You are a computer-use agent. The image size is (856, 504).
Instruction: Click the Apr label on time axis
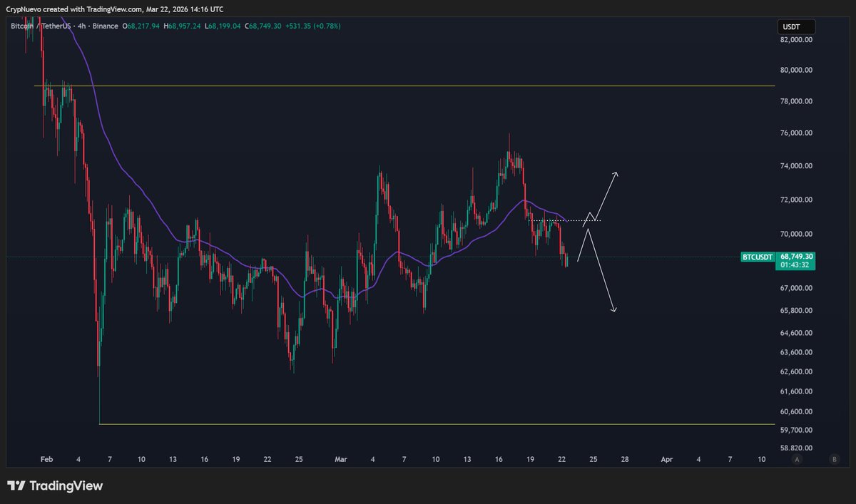(x=666, y=460)
